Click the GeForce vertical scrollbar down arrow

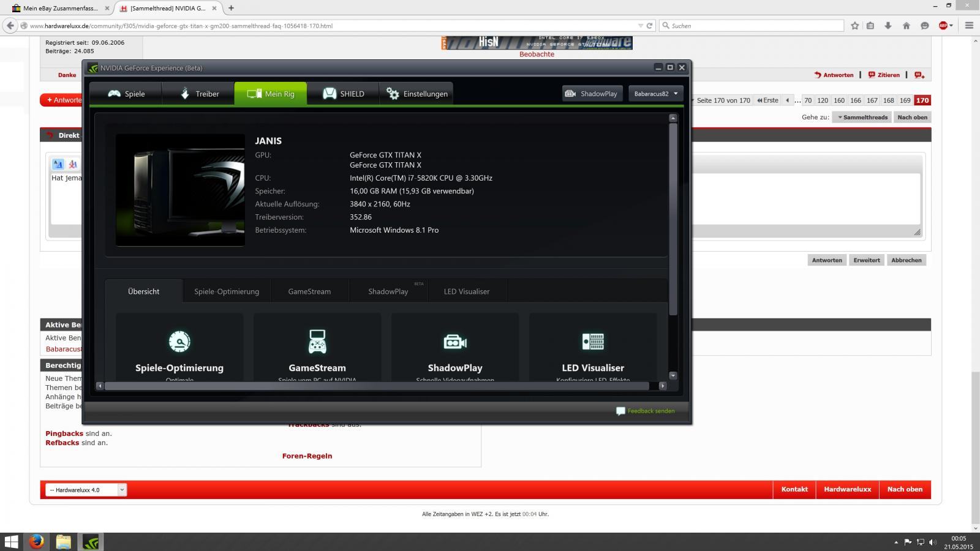tap(673, 376)
